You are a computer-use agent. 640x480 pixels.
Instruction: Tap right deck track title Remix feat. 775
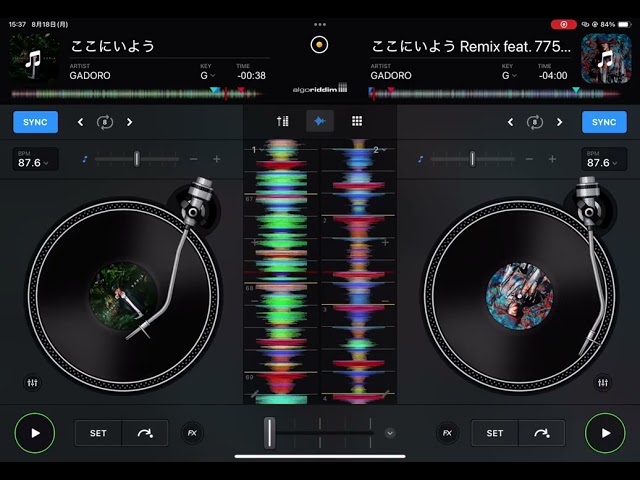(x=471, y=46)
